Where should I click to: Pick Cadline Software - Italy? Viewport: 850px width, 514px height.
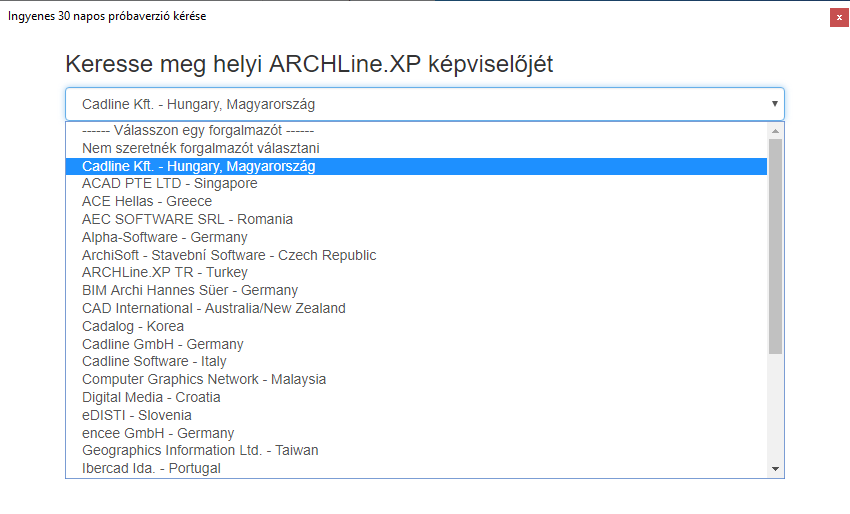pyautogui.click(x=416, y=362)
